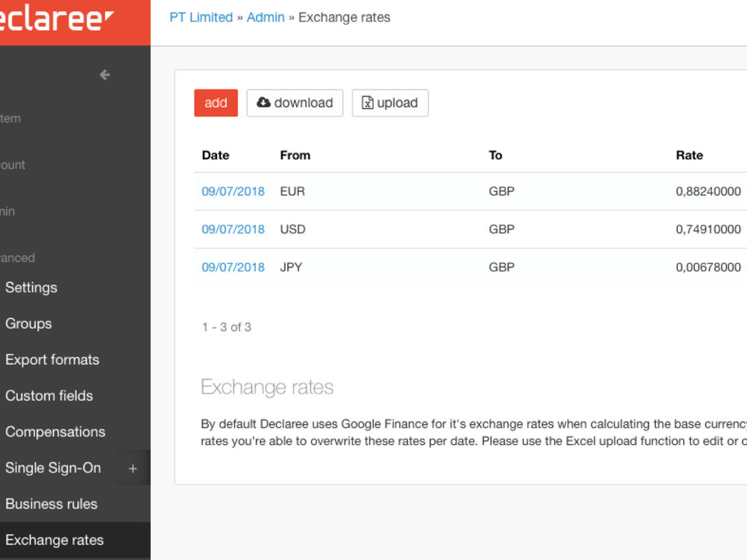Select Exchange rates sidebar item

[x=54, y=540]
